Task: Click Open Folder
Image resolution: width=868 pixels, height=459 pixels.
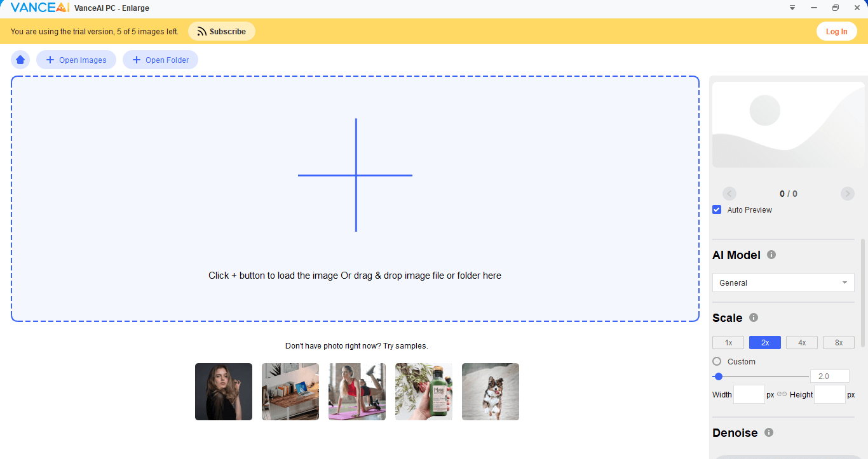Action: [160, 59]
